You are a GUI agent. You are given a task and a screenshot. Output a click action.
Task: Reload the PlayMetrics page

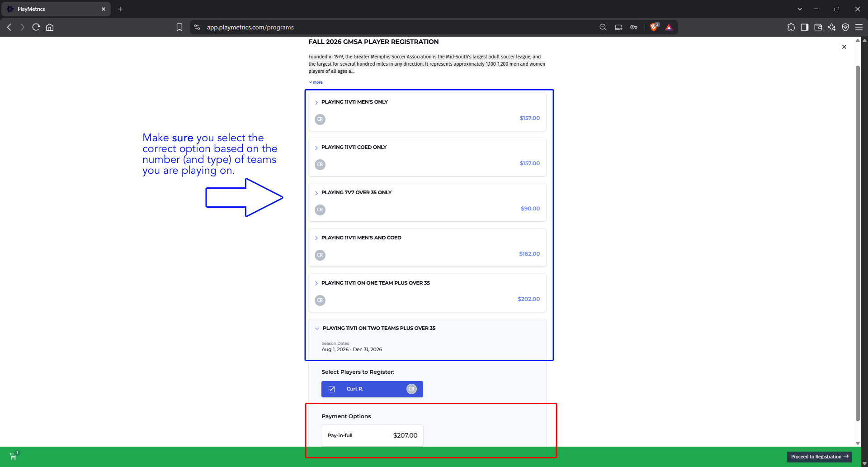point(36,27)
